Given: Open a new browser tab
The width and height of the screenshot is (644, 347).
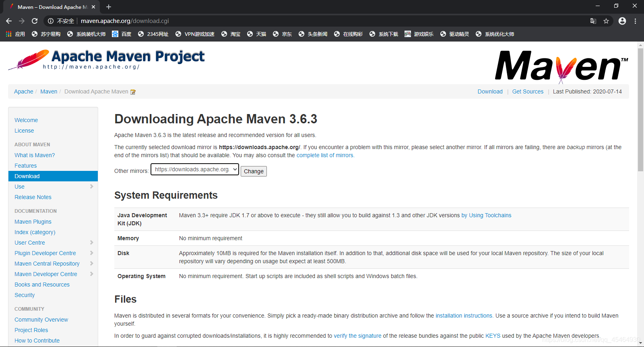Looking at the screenshot, I should pyautogui.click(x=109, y=7).
